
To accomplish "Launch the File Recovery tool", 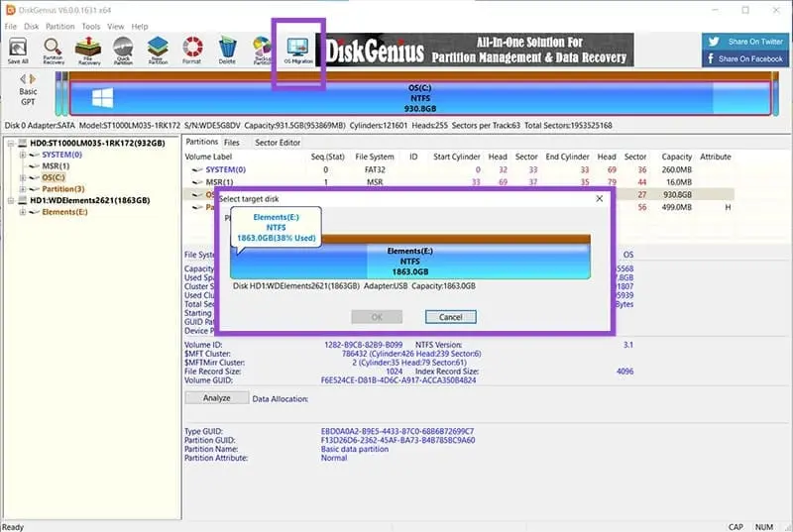I will (x=88, y=51).
